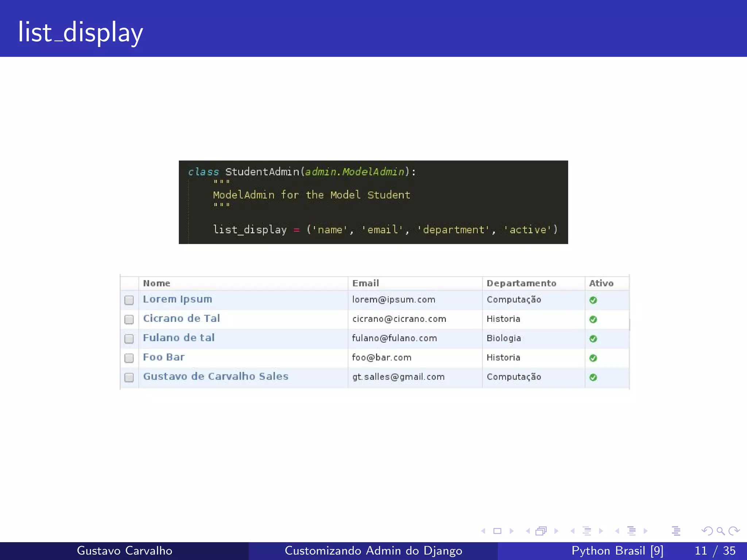Go to the next subsection arrow
Image resolution: width=747 pixels, height=560 pixels.
(x=601, y=531)
